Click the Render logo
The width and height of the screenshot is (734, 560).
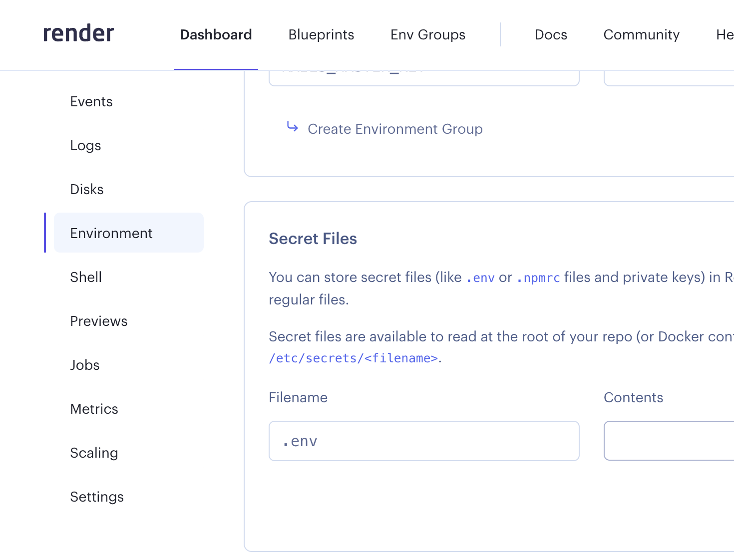(78, 33)
